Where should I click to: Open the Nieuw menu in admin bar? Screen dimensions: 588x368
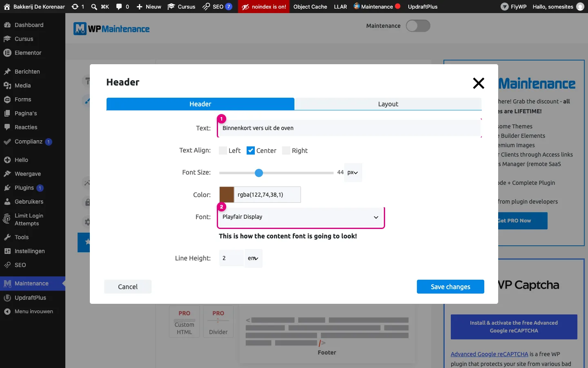(149, 7)
